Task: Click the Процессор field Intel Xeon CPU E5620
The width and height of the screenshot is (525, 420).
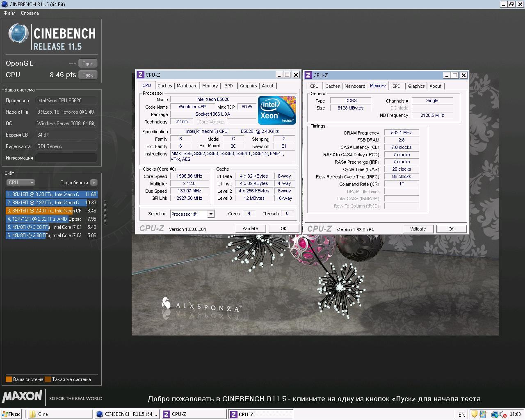Action: click(66, 100)
